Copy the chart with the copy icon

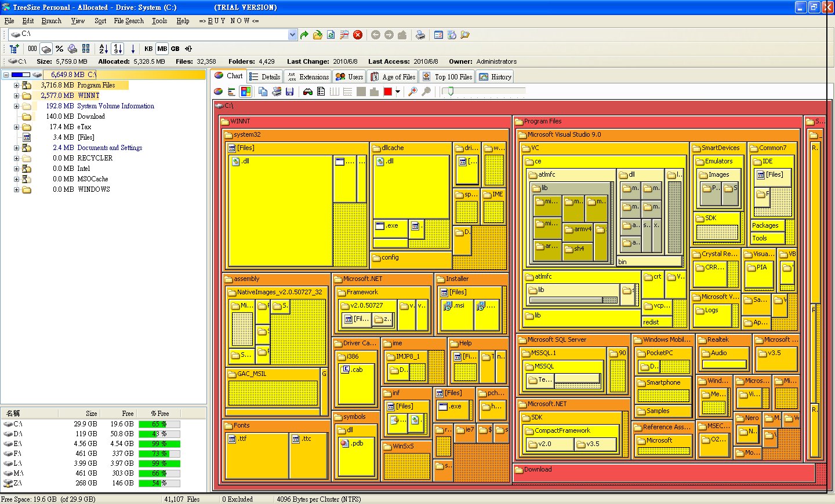(x=263, y=92)
